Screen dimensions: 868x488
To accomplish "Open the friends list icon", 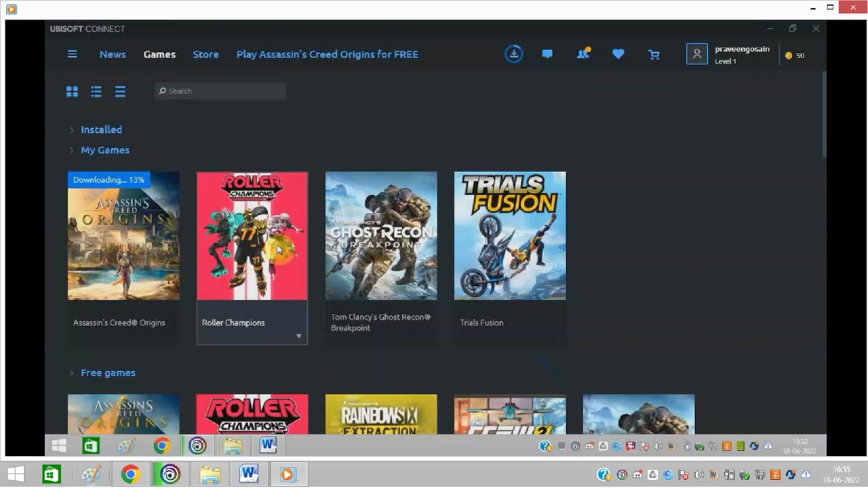I will pyautogui.click(x=583, y=54).
